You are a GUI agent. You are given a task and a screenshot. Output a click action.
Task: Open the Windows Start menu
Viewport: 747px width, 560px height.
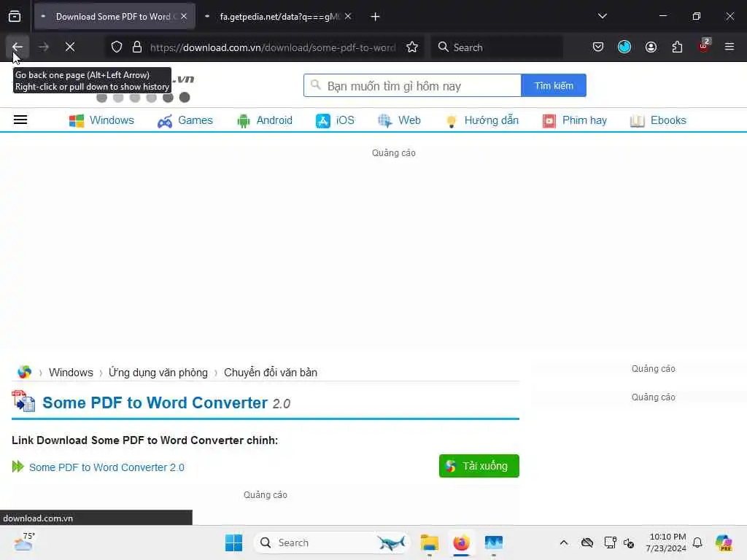coord(233,542)
